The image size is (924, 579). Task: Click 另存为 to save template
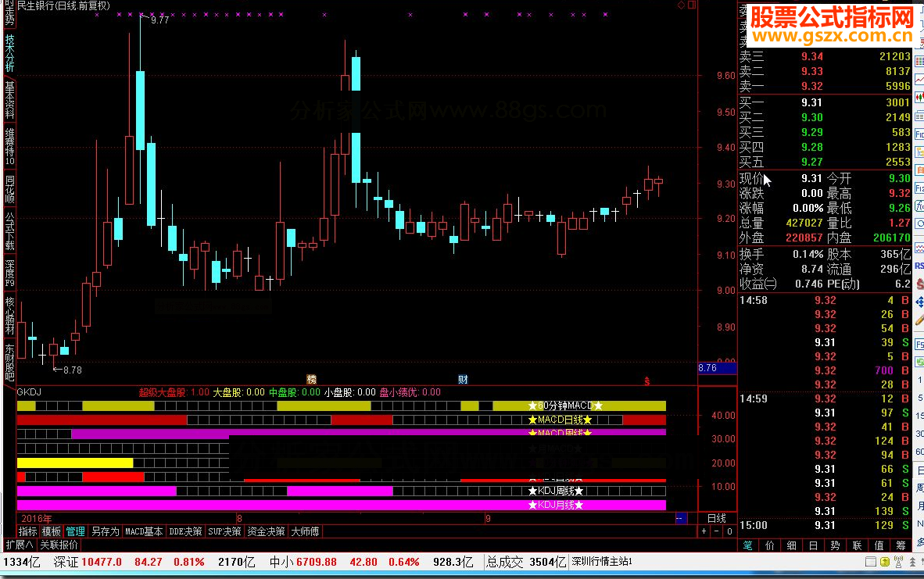(x=106, y=531)
